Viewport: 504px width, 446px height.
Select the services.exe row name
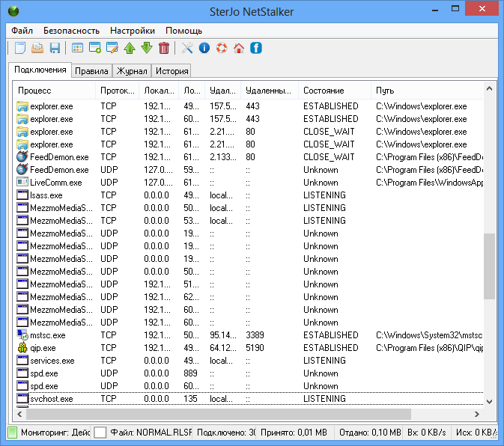pos(52,361)
